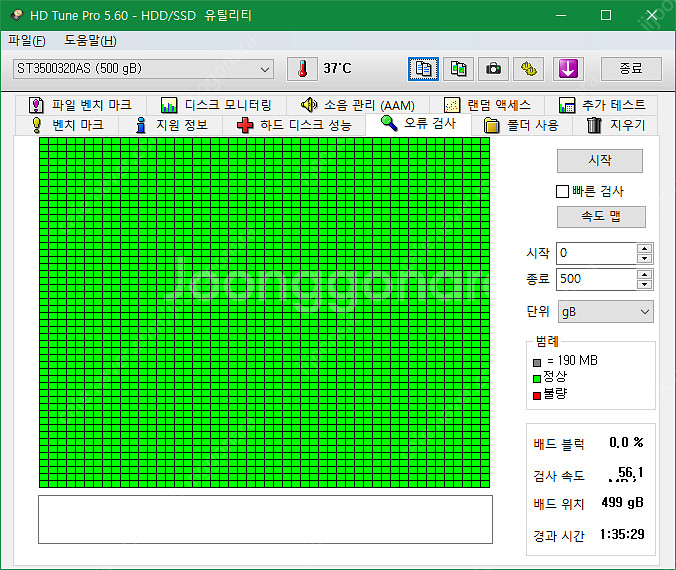Click the 배드 위치 499 gB value
The image size is (676, 570).
(x=623, y=503)
